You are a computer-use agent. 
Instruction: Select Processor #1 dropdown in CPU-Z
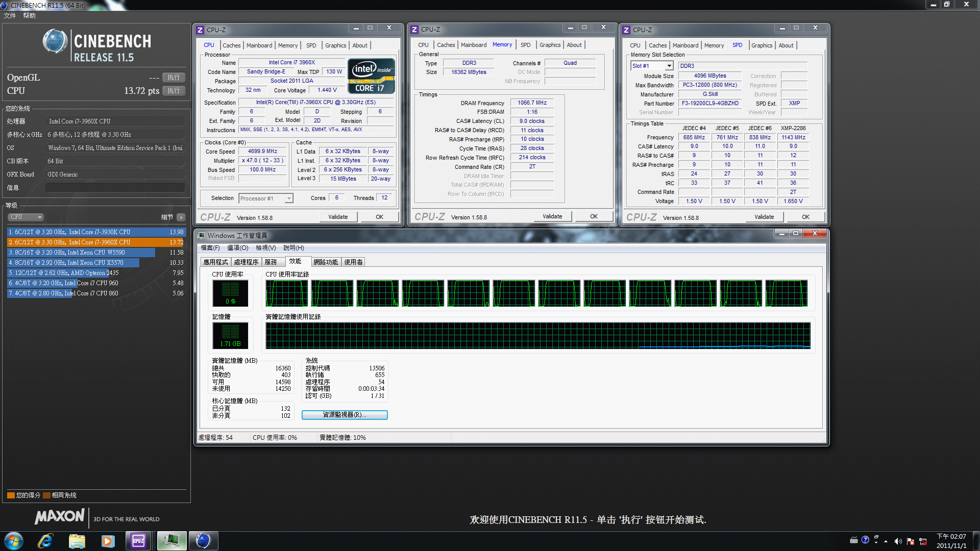265,198
